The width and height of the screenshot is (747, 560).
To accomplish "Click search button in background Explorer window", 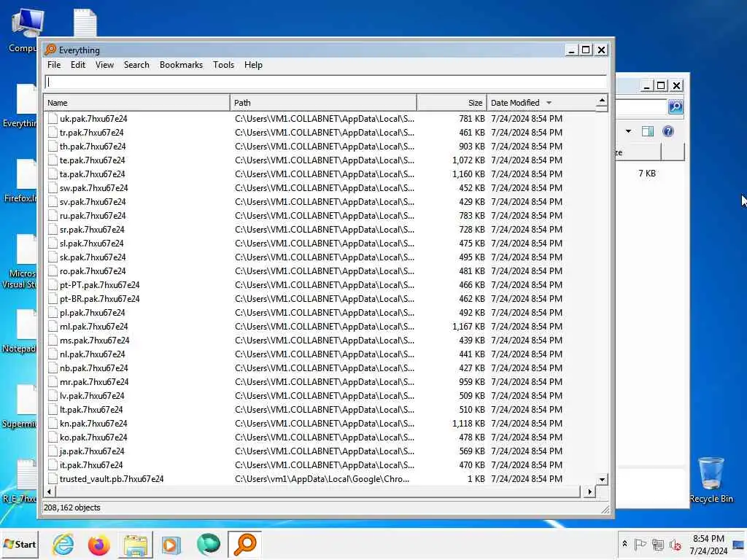I will 676,106.
